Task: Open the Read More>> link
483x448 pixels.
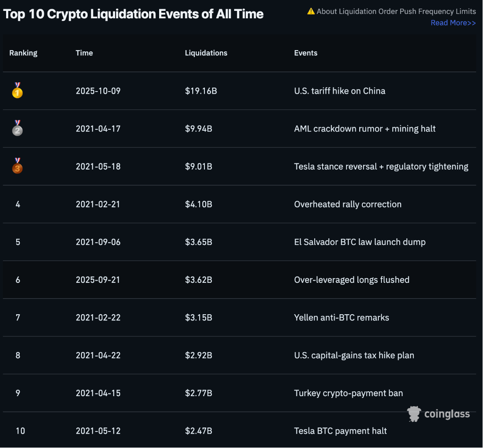Action: [x=453, y=23]
